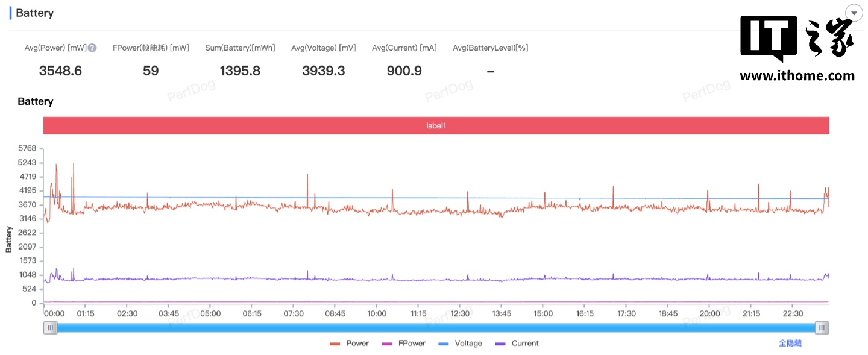Image resolution: width=868 pixels, height=355 pixels.
Task: Click the 全隐藏 hide-all link
Action: tap(790, 343)
